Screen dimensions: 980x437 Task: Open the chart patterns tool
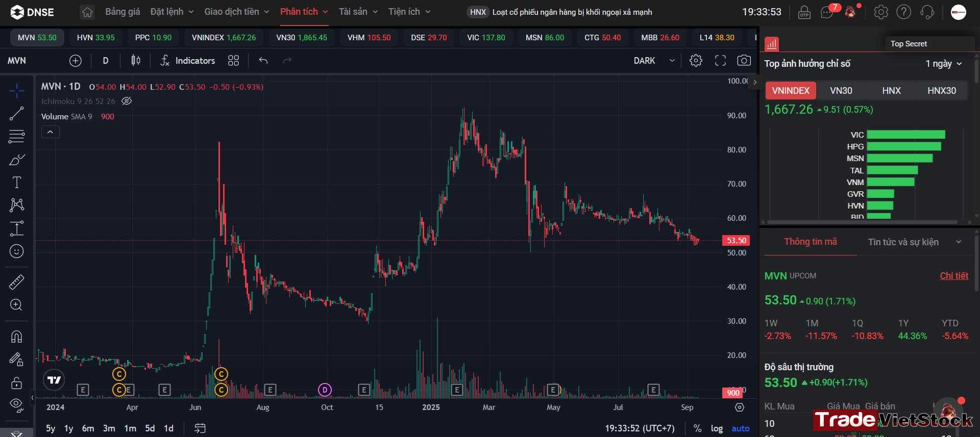(x=16, y=205)
